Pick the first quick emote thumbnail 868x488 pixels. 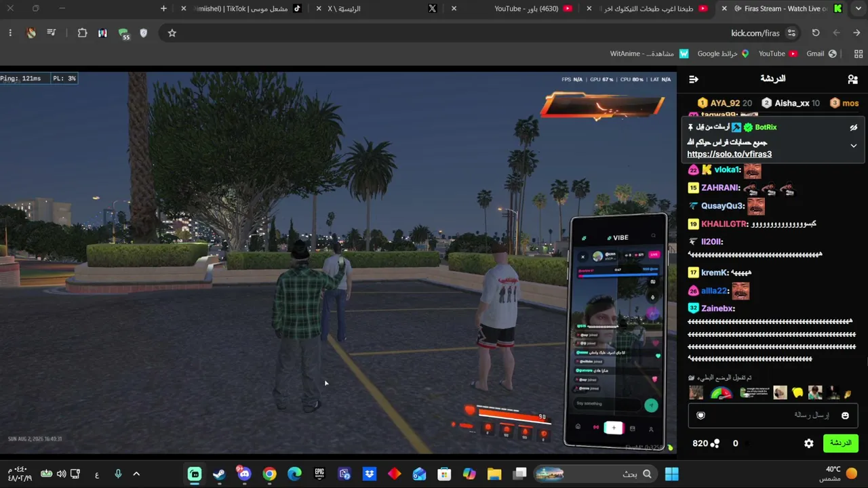(696, 393)
